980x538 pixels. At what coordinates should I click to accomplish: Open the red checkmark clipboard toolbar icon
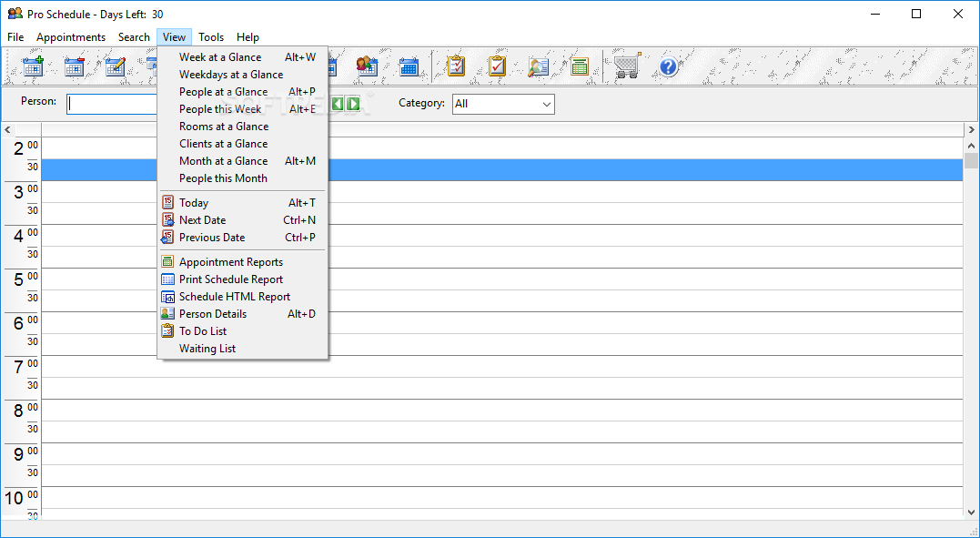pos(498,66)
